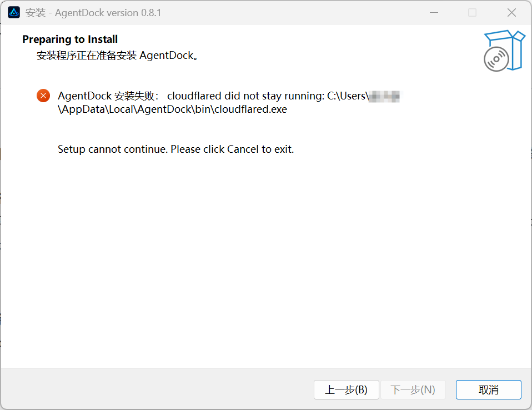Viewport: 532px width, 410px height.
Task: Click the C:\Users\ portion of the error path
Action: tap(348, 96)
